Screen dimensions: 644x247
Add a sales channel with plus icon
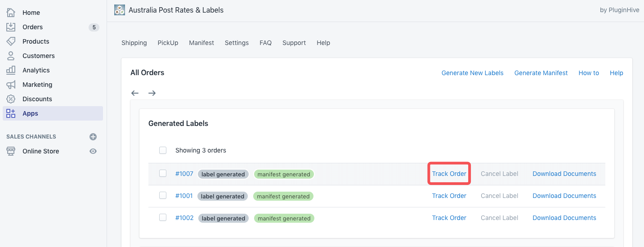93,137
